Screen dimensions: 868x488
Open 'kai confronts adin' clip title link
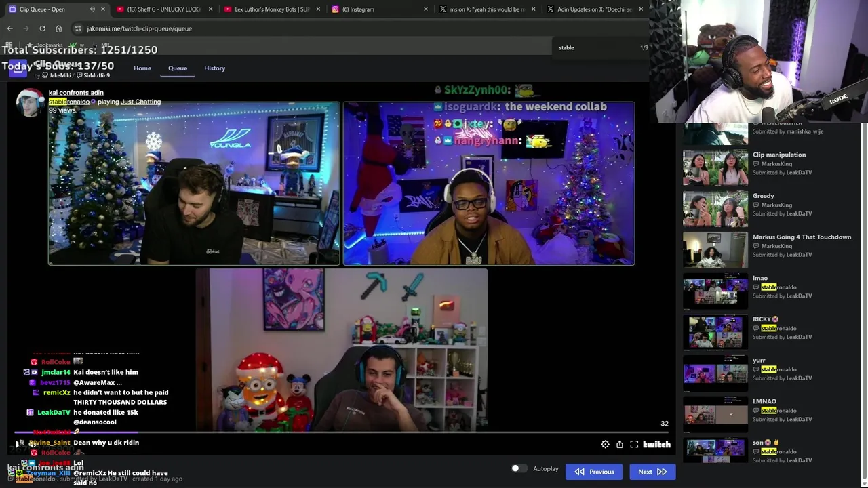76,93
